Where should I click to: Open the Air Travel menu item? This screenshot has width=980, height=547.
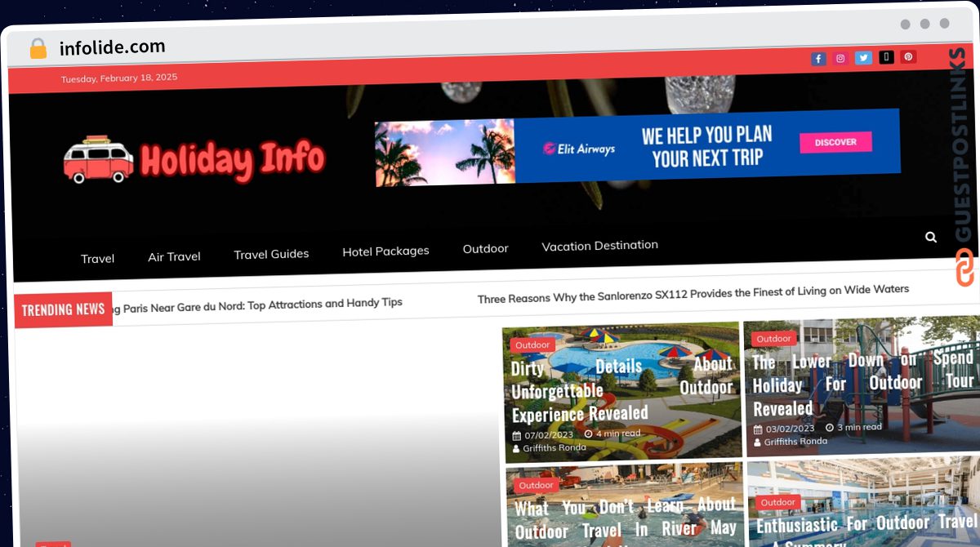click(x=174, y=256)
